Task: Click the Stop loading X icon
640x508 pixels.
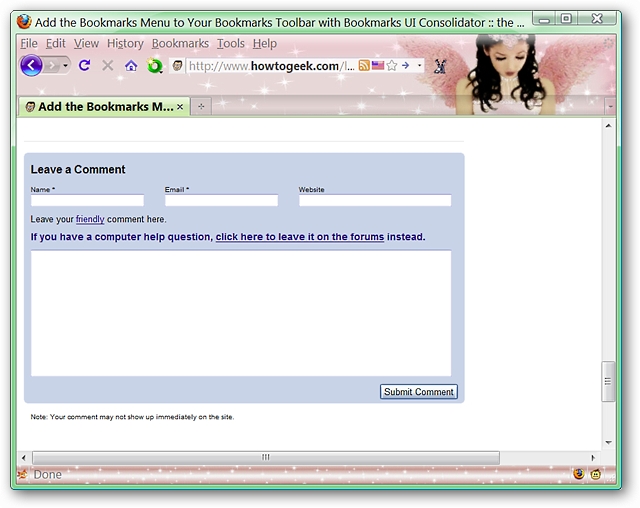Action: pos(108,65)
